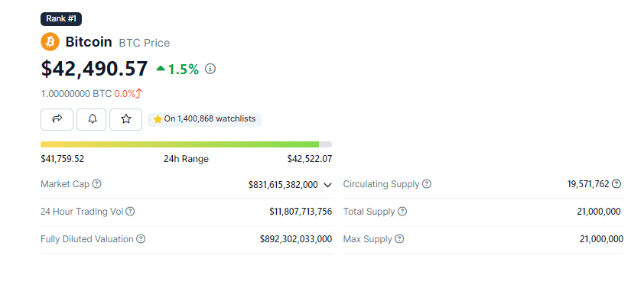Screen dimensions: 644x285
Task: Click the $42,490.57 price
Action: click(x=94, y=69)
